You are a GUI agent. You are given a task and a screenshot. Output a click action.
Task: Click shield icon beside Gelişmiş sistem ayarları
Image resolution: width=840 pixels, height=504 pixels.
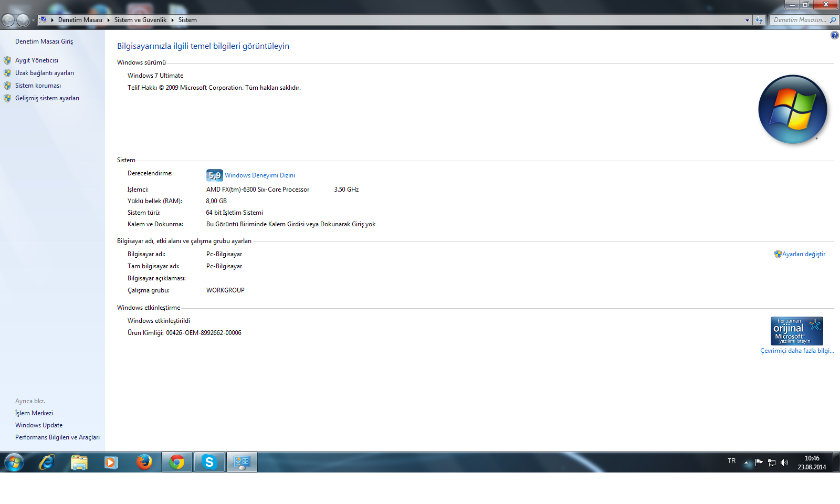7,98
